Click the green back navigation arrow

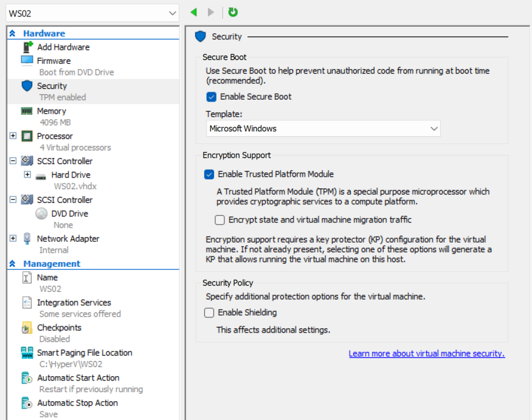coord(194,13)
